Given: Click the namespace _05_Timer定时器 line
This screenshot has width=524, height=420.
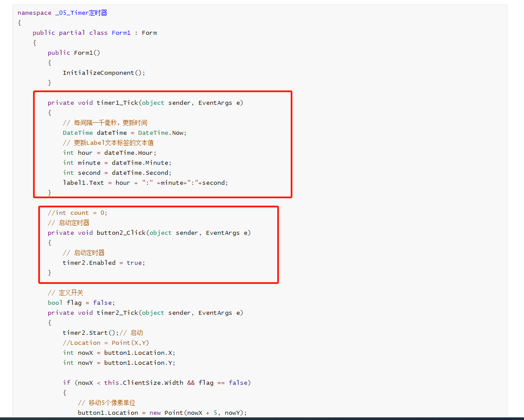Looking at the screenshot, I should tap(62, 13).
